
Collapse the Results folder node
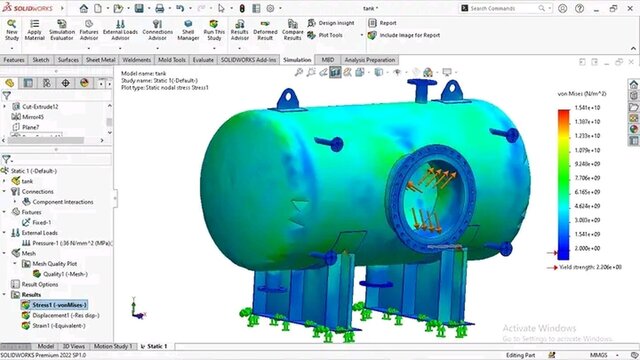click(4, 294)
